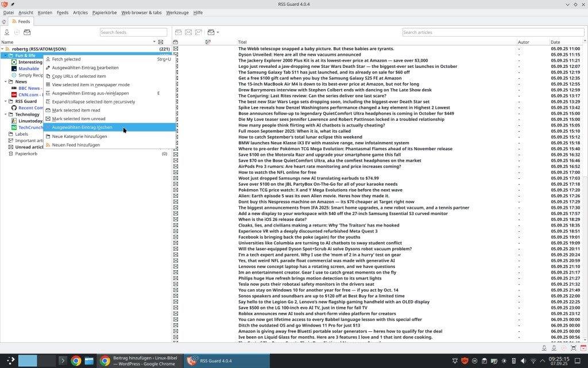
Task: Toggle read status of 'Roblox announces new AI tools' article
Action: tap(176, 313)
